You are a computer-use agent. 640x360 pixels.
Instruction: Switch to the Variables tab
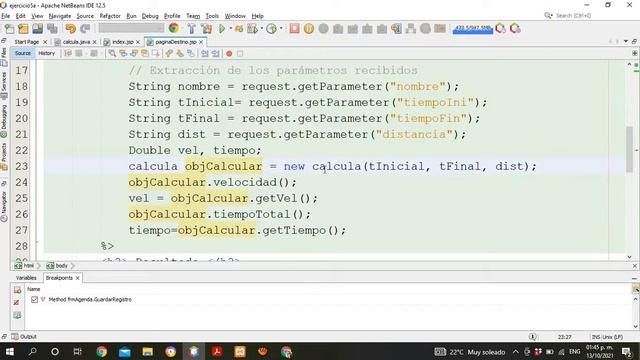[x=26, y=278]
